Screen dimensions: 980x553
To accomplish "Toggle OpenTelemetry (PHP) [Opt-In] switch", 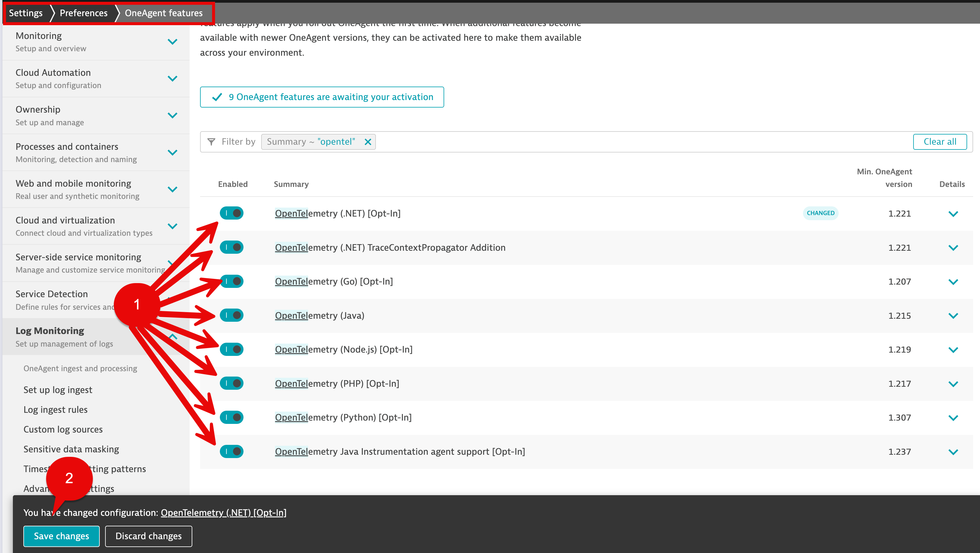I will [231, 383].
